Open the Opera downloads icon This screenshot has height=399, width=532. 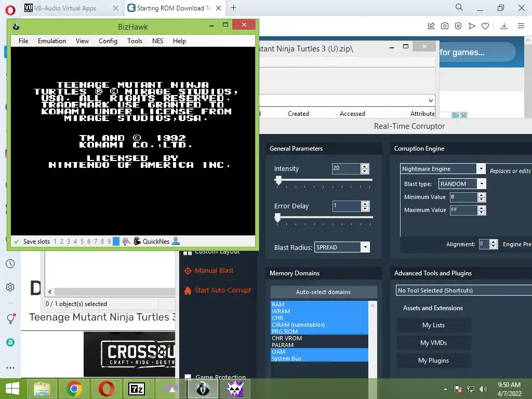(504, 26)
